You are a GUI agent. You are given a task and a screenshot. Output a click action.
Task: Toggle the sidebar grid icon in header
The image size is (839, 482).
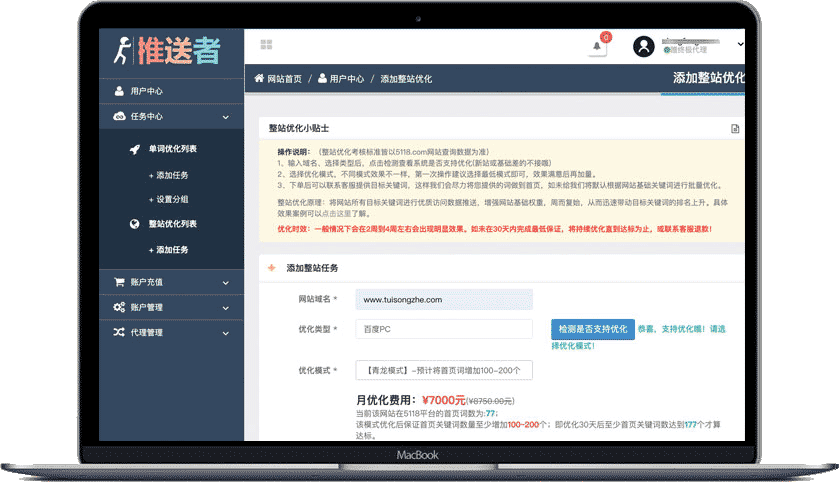pyautogui.click(x=266, y=44)
